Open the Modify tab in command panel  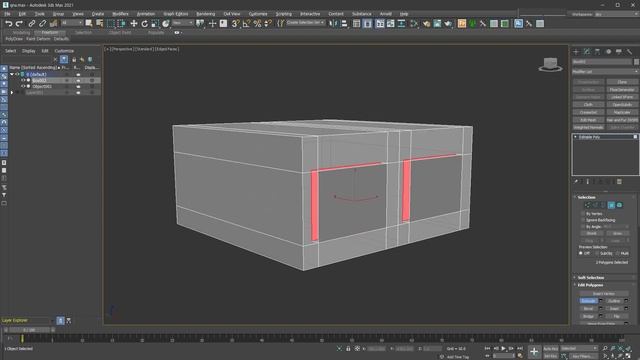[x=587, y=51]
